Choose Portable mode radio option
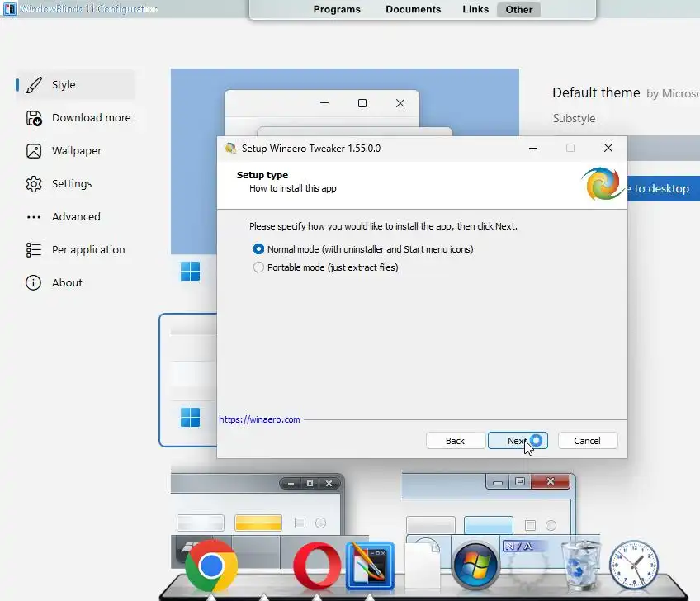The image size is (700, 601). pos(258,267)
